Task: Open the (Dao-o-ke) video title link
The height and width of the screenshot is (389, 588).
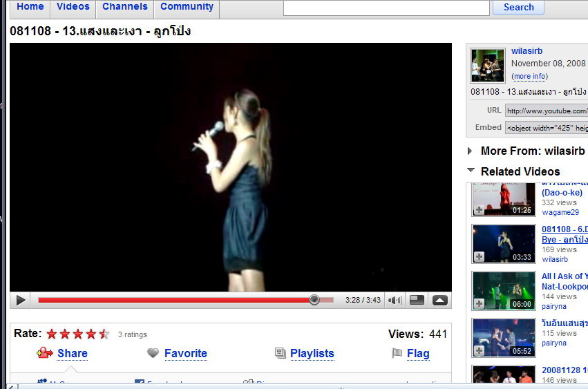Action: tap(562, 193)
